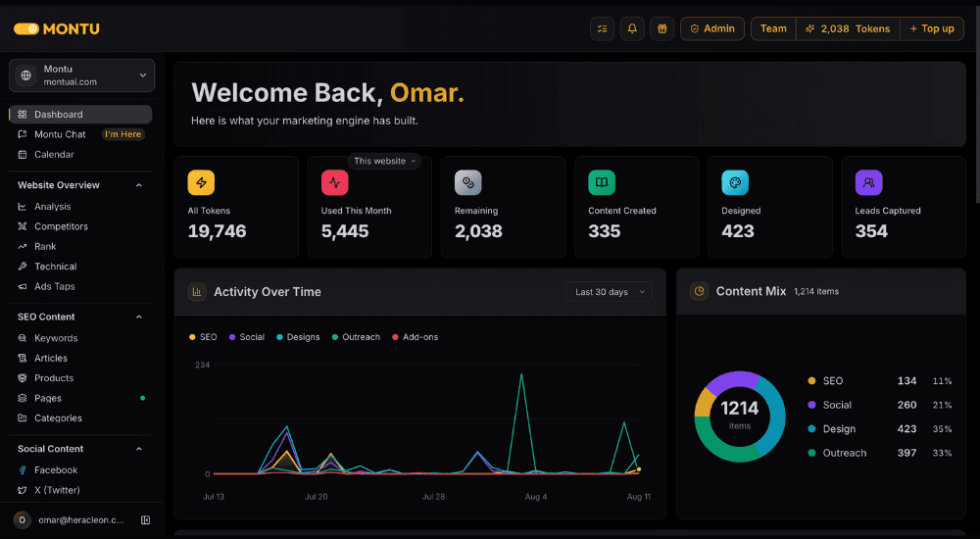Viewport: 980px width, 539px height.
Task: Collapse sidebar using panel icon near email
Action: tap(146, 519)
